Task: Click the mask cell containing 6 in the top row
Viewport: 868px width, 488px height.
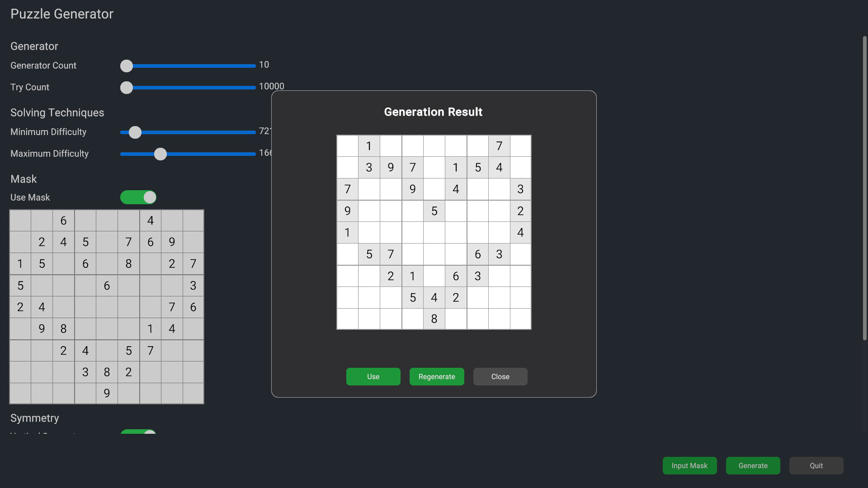Action: (63, 221)
